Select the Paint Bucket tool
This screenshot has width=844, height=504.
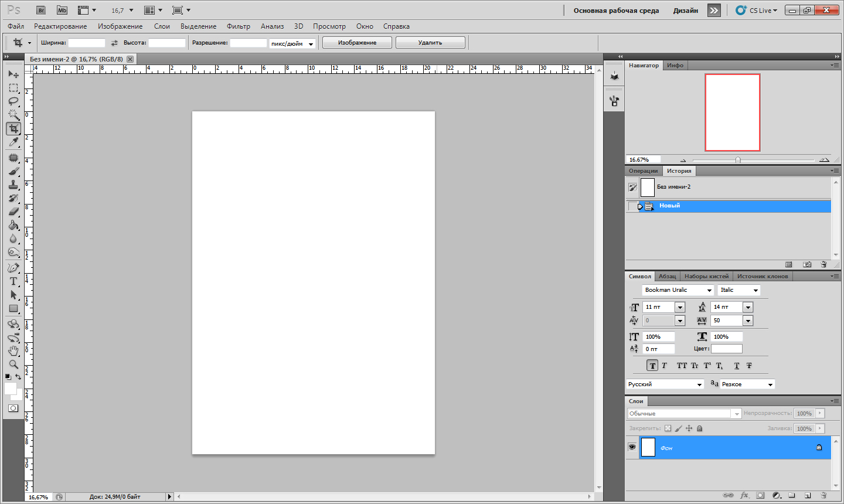coord(13,225)
